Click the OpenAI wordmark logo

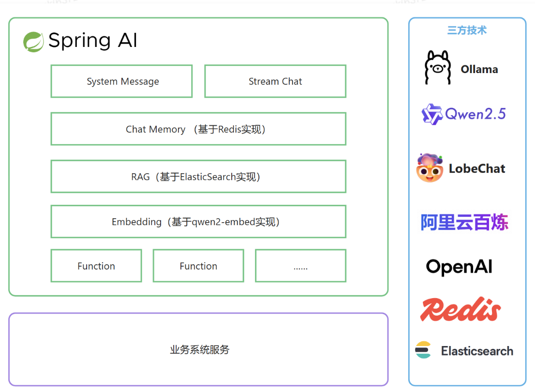(x=459, y=267)
